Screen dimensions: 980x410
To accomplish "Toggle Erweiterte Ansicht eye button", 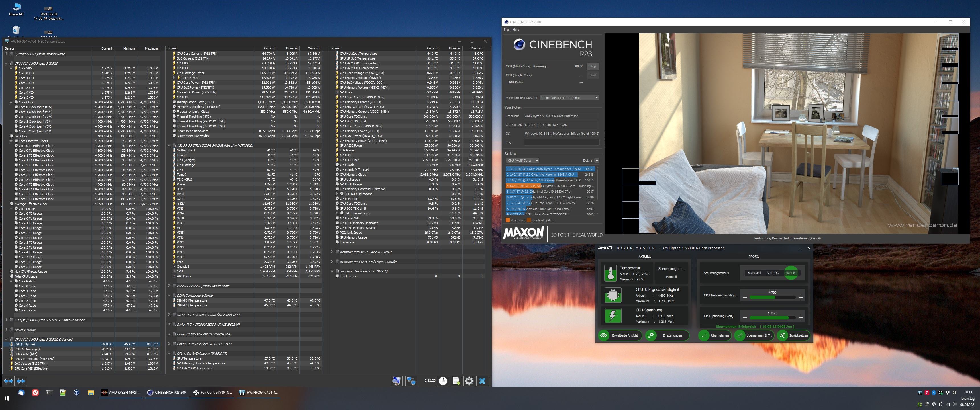I will [620, 335].
